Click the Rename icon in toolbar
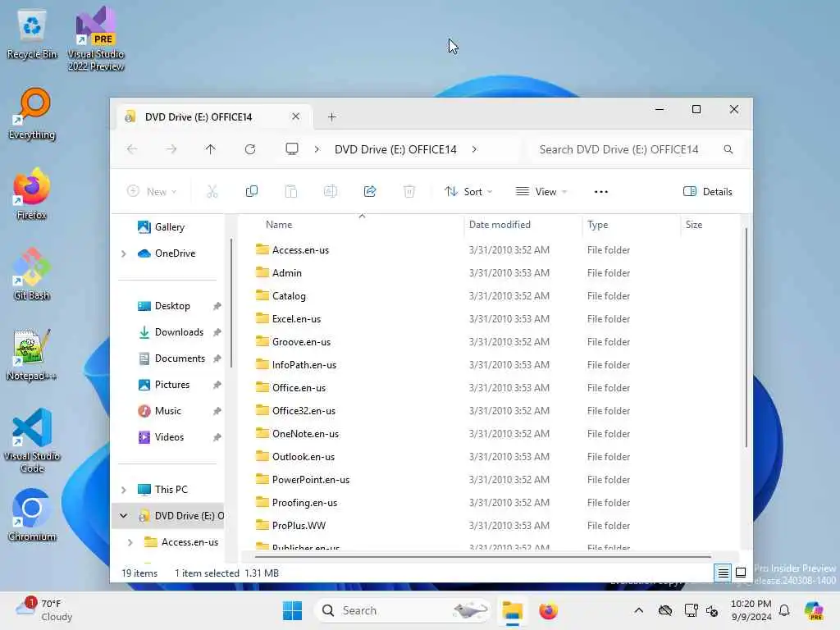 pyautogui.click(x=330, y=191)
